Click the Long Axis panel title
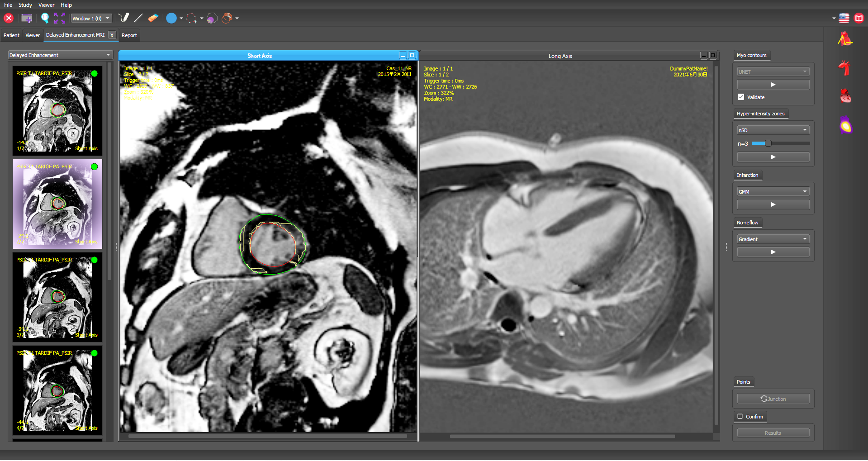The width and height of the screenshot is (868, 461). click(x=560, y=56)
